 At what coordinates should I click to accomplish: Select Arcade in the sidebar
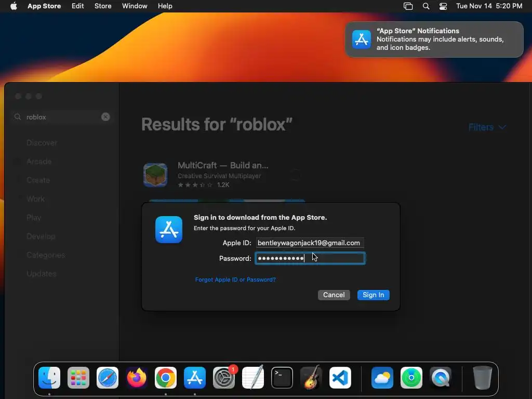39,162
